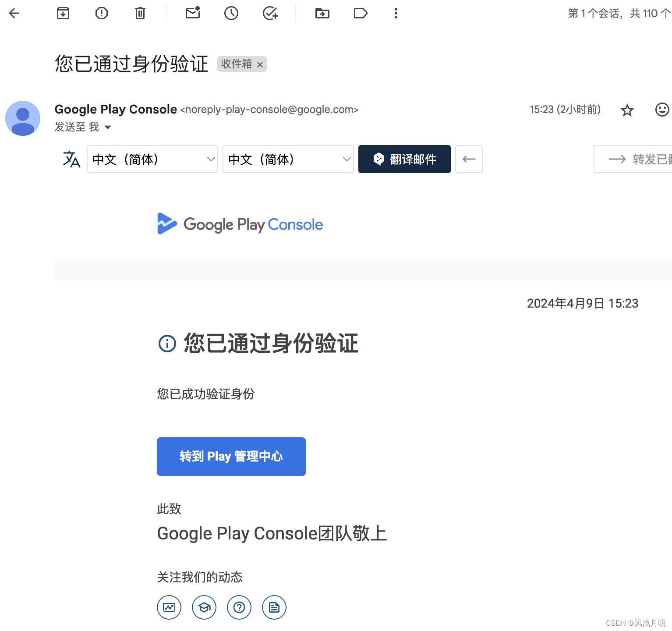The image size is (672, 631).
Task: Add an emoji reaction to the email
Action: pos(662,110)
